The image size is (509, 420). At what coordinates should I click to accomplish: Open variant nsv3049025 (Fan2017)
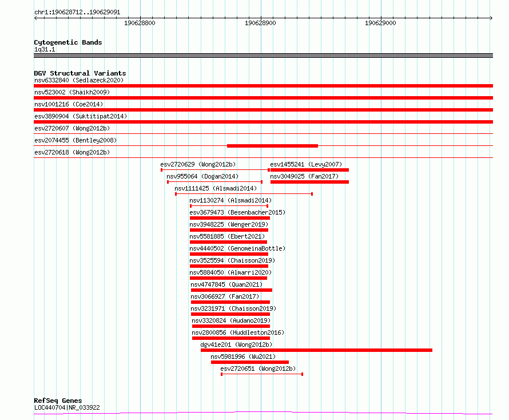coord(304,176)
